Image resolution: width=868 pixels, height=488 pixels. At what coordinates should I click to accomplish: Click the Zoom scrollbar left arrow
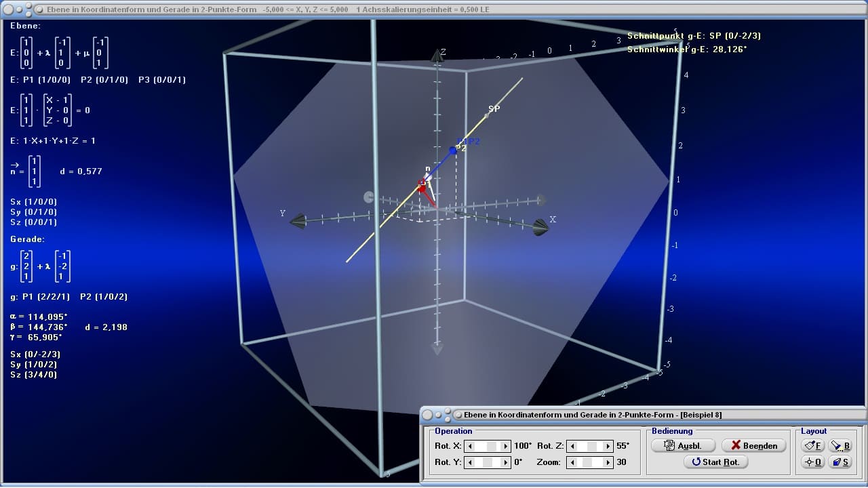(572, 462)
